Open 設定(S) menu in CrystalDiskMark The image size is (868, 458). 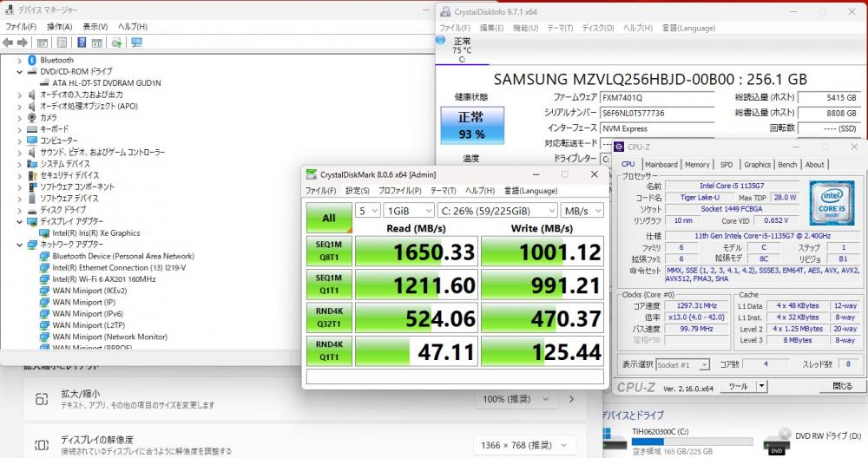[x=358, y=191]
